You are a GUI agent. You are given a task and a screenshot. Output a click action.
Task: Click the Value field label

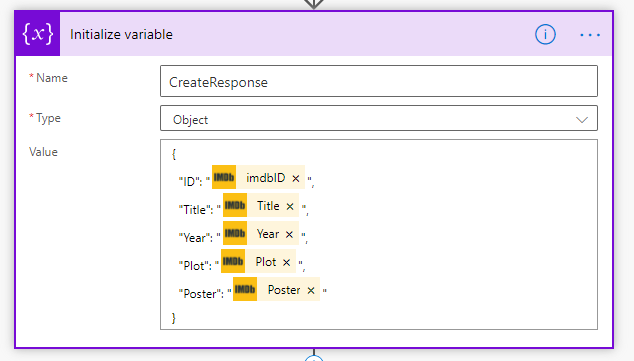pos(43,152)
